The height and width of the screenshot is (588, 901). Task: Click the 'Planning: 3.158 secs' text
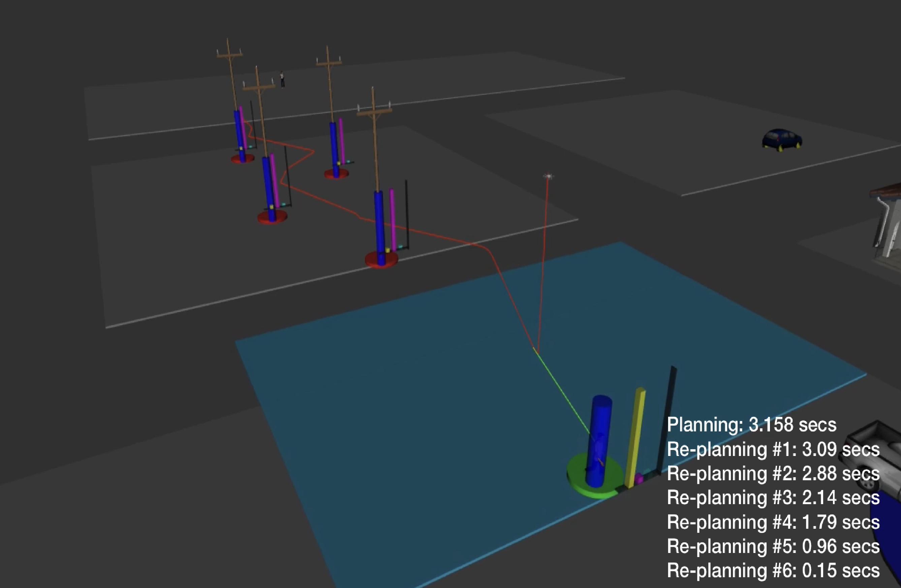(751, 425)
